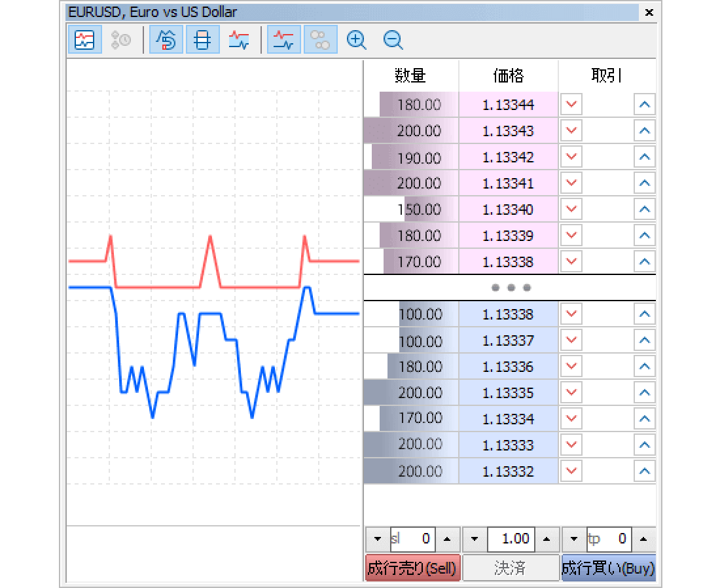Click blue buy arrow at price 1.13344

click(x=645, y=104)
